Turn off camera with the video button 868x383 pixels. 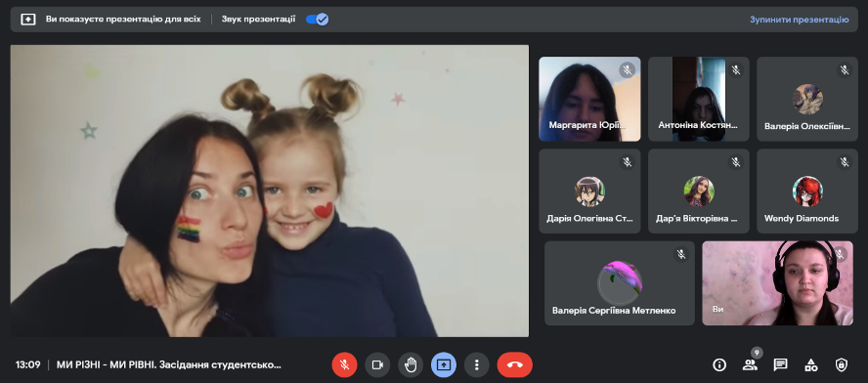377,364
